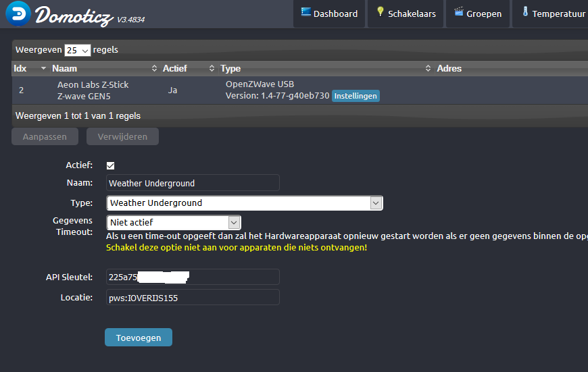Click the Ja cell in Actief column
The width and height of the screenshot is (588, 372).
172,90
